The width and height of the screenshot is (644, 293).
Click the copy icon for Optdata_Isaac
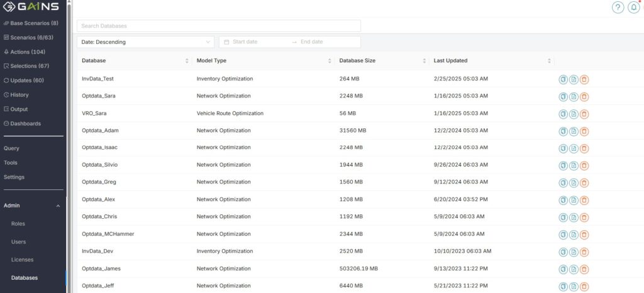563,148
